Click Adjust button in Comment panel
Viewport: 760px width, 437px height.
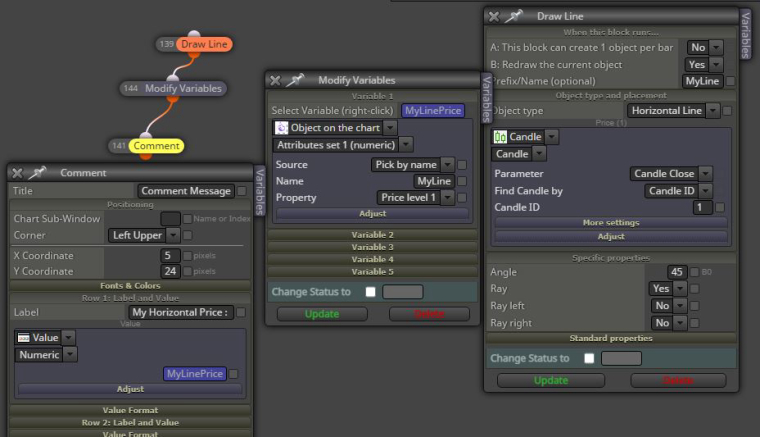[x=130, y=389]
